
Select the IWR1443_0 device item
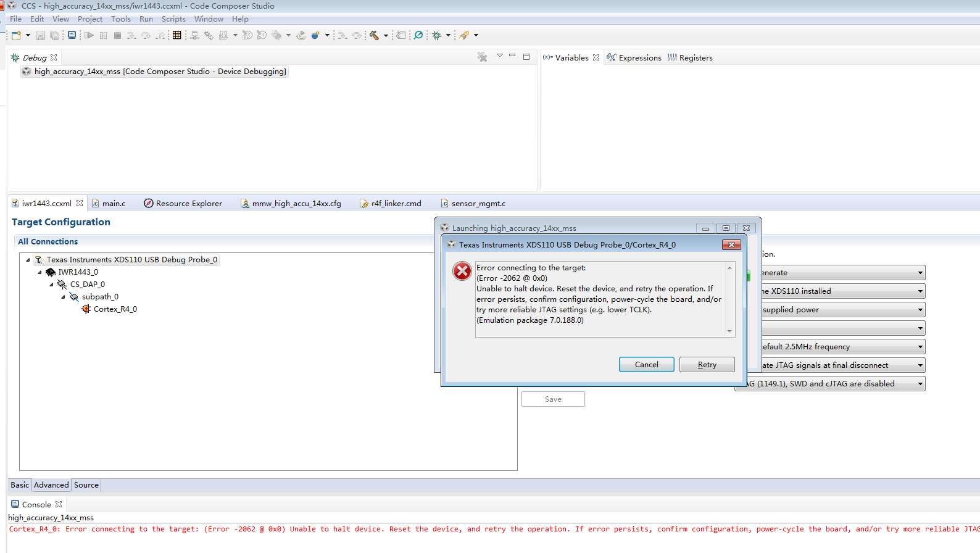click(72, 272)
